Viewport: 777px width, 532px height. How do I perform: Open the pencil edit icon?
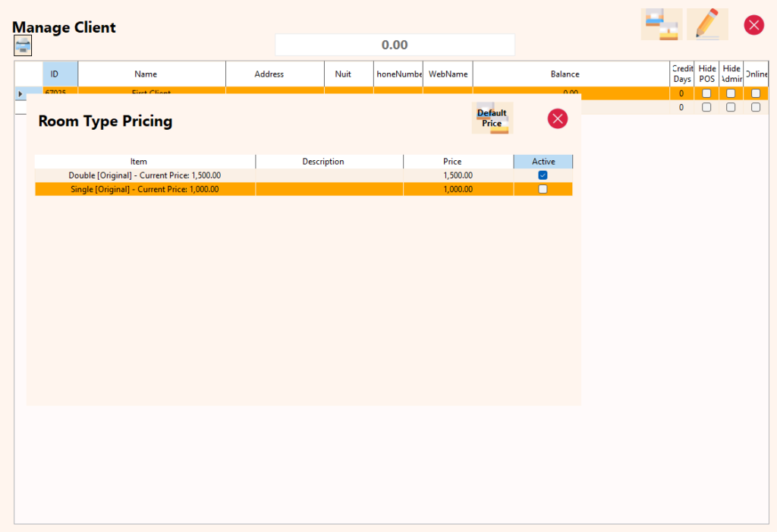tap(707, 24)
